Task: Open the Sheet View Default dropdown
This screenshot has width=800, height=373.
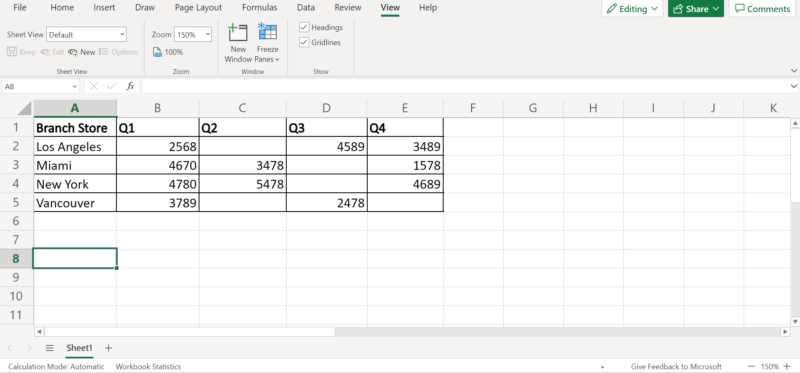Action: point(86,35)
